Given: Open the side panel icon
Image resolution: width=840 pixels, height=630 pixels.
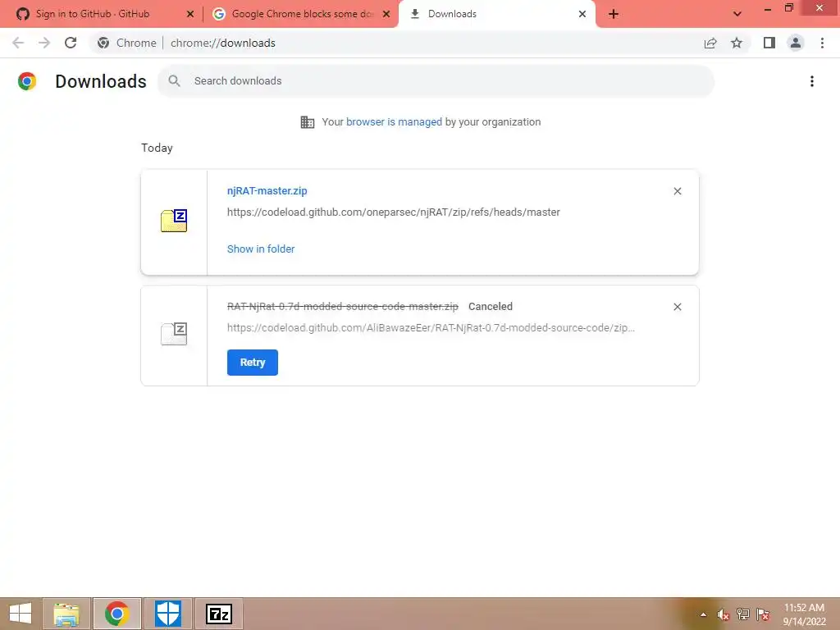Looking at the screenshot, I should 769,43.
